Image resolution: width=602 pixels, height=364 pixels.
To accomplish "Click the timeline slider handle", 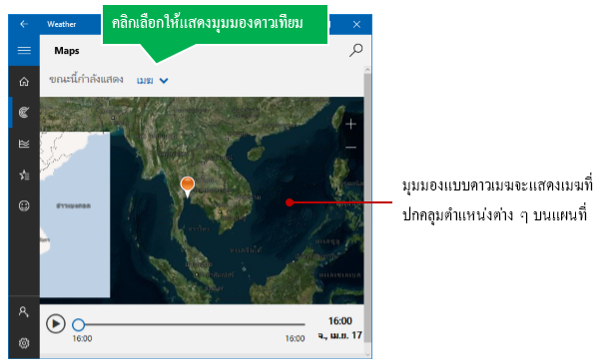I will click(x=78, y=324).
